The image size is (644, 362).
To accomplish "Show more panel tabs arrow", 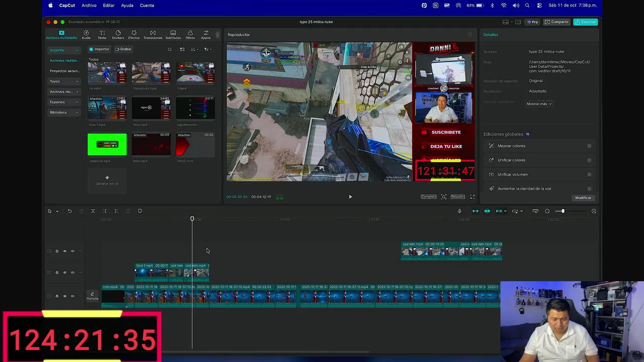I will [x=217, y=35].
